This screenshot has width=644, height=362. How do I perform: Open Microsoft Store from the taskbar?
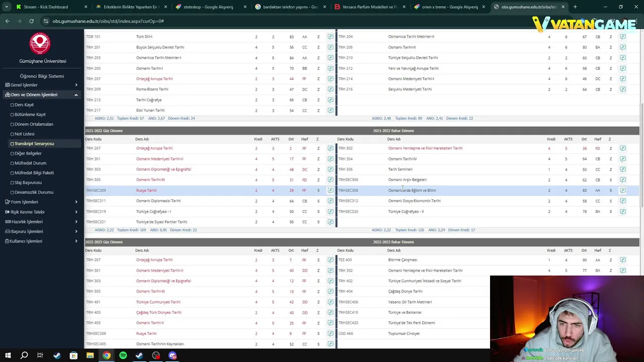pos(73,355)
